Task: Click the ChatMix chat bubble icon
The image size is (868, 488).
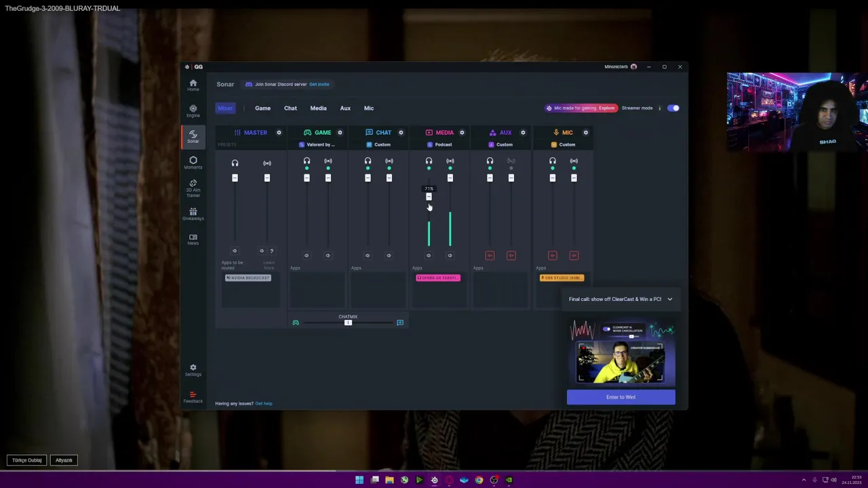Action: pos(400,323)
